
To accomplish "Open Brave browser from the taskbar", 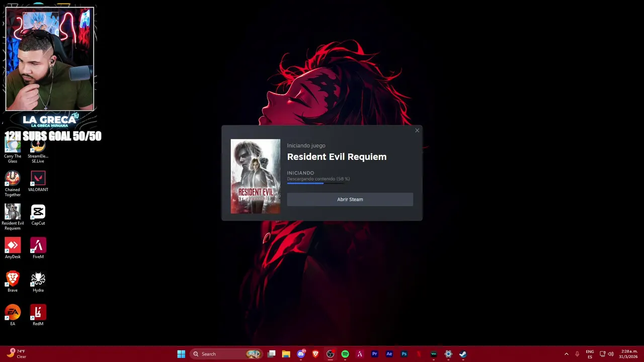I will pyautogui.click(x=315, y=354).
